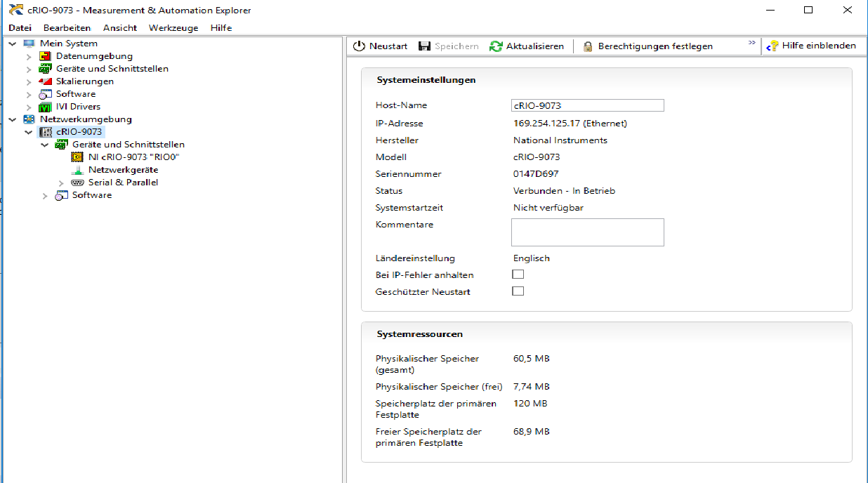Click the Geräte und Schnittstellen icon under Mein System
Screen dimensions: 868x483
click(45, 69)
